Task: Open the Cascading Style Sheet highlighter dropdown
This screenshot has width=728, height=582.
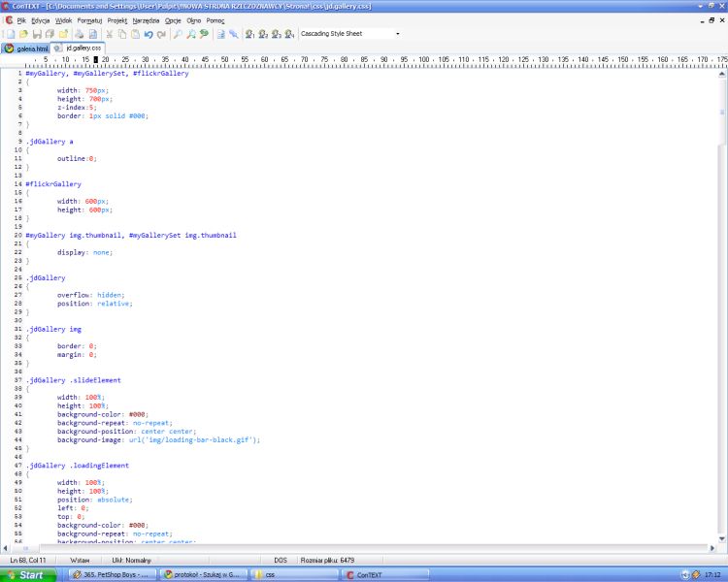Action: pos(349,34)
